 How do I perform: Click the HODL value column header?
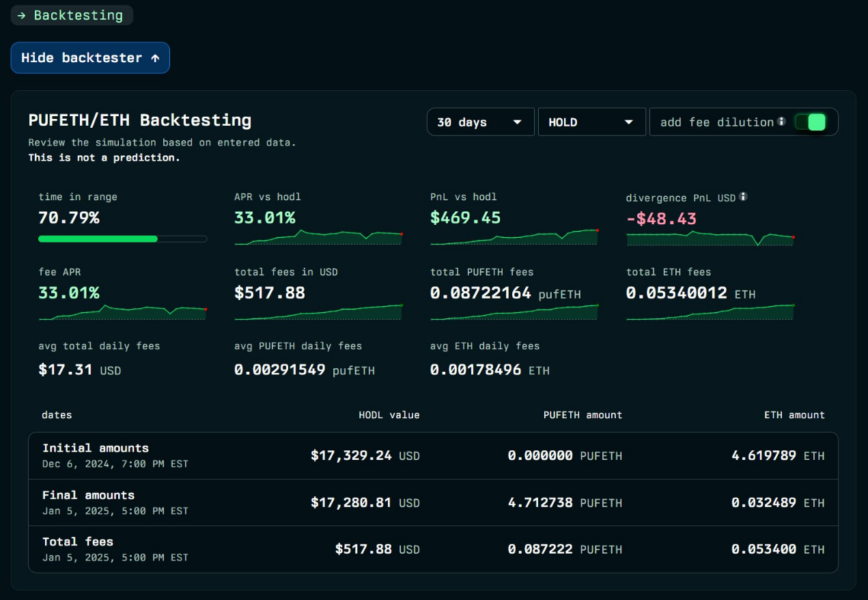389,415
